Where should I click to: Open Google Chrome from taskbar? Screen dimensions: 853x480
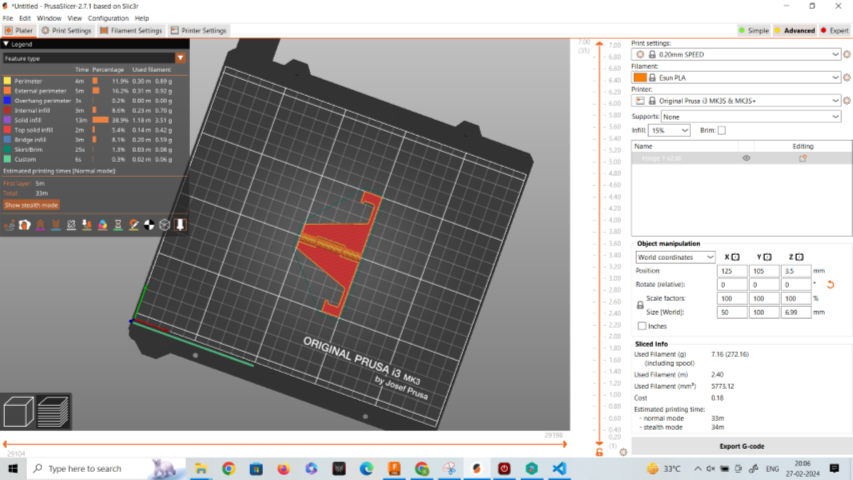pyautogui.click(x=228, y=469)
